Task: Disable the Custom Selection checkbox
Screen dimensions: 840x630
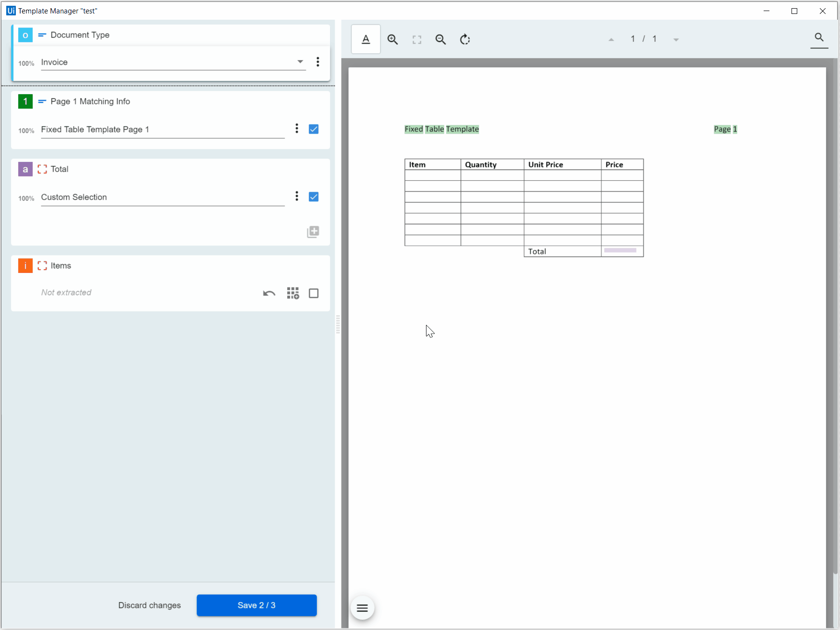Action: click(314, 197)
